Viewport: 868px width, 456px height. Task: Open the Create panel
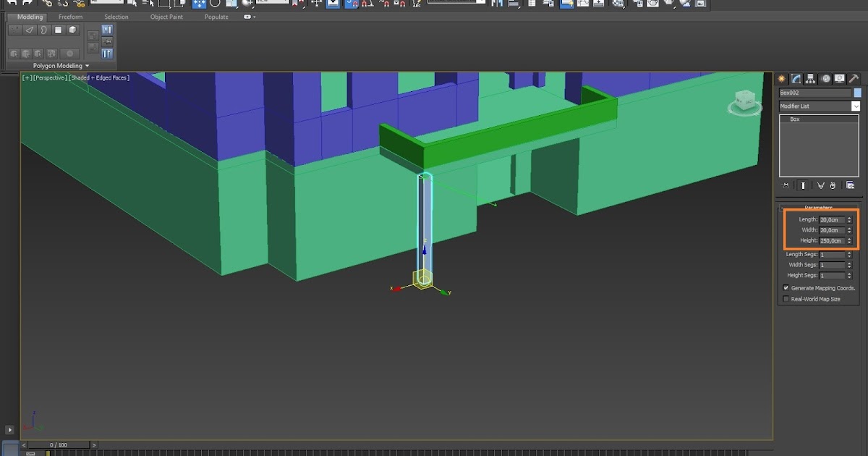(x=781, y=78)
